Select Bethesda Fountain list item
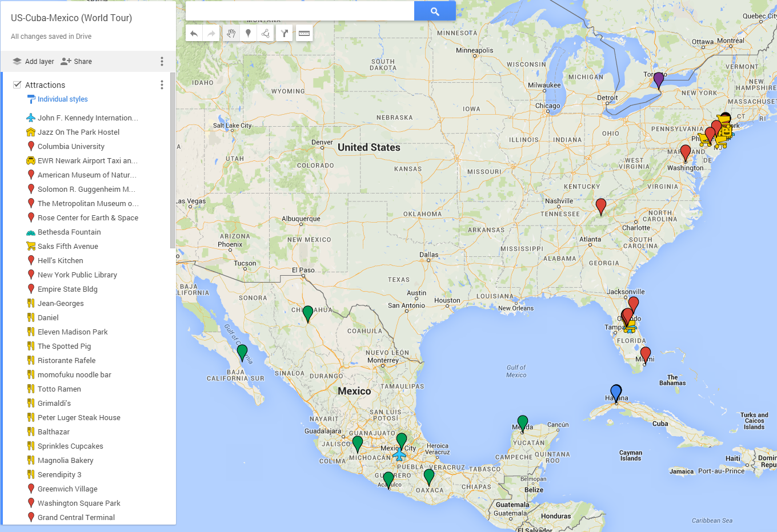Viewport: 777px width, 532px height. pyautogui.click(x=69, y=232)
